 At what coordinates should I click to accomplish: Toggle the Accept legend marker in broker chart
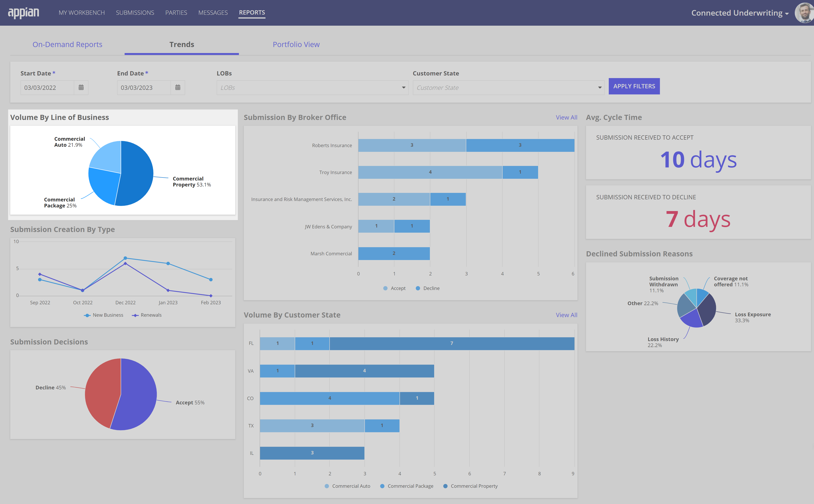pos(385,288)
